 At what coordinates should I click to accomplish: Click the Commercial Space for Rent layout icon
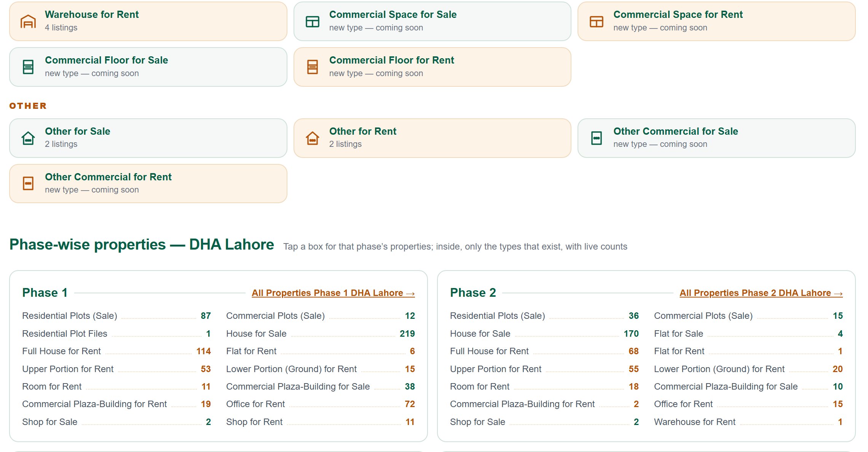coord(597,22)
